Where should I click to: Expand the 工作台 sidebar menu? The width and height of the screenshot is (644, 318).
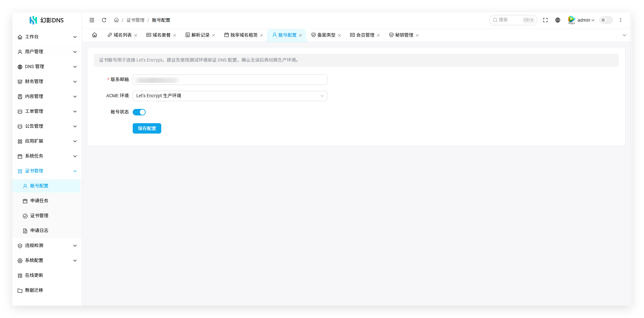pyautogui.click(x=47, y=37)
